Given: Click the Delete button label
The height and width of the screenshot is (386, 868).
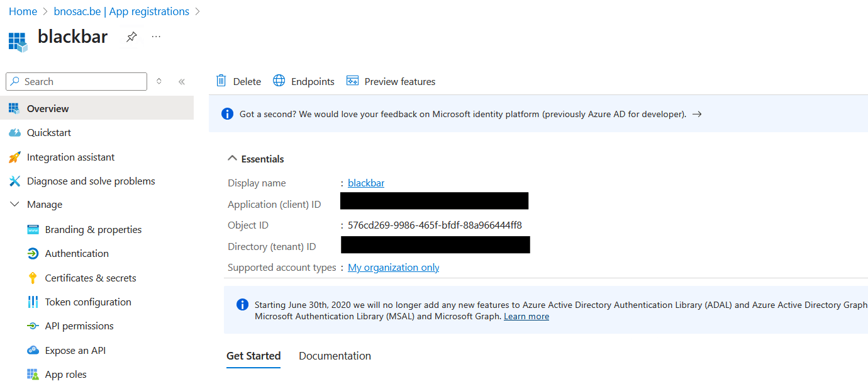Looking at the screenshot, I should [x=247, y=81].
